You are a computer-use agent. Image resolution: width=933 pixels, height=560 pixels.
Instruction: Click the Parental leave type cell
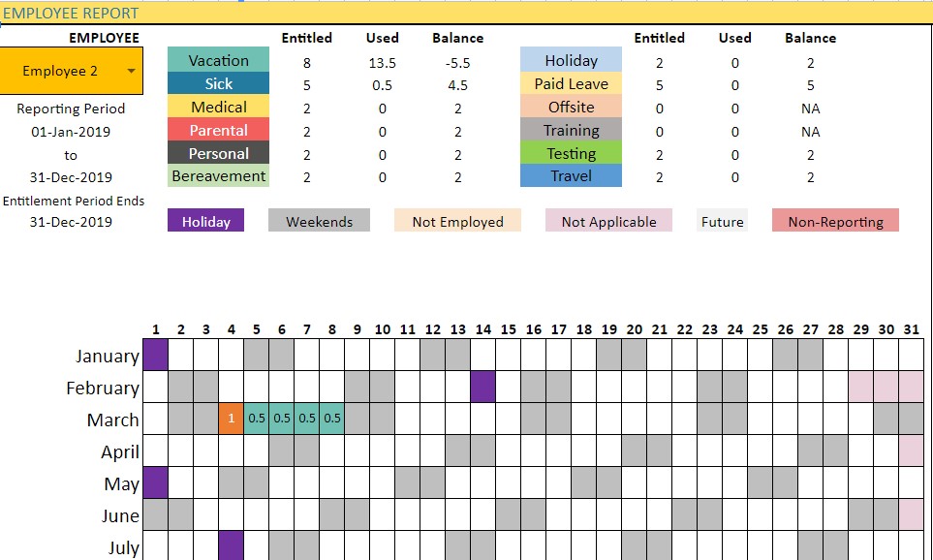(218, 130)
